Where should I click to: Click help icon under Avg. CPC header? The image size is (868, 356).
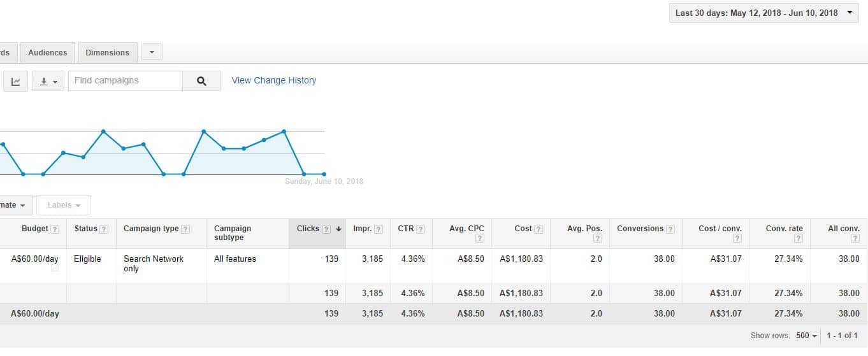pos(479,239)
